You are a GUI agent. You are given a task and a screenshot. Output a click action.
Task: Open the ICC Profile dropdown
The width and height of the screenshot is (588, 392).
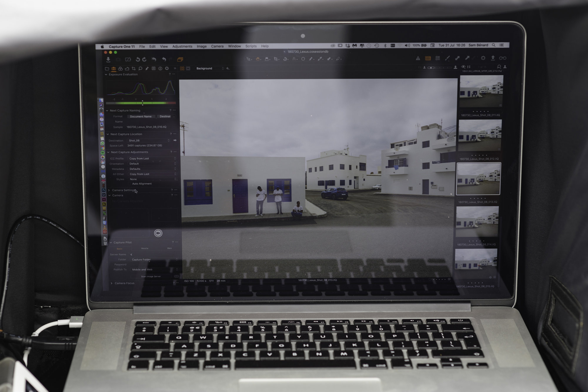(152, 159)
